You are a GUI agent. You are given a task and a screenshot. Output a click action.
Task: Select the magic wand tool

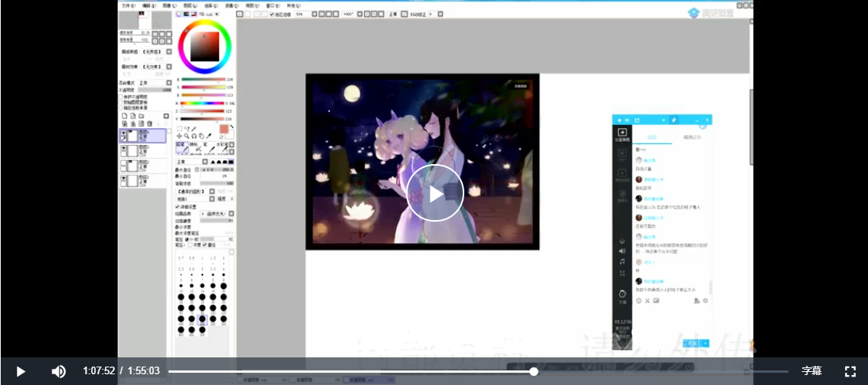[194, 129]
